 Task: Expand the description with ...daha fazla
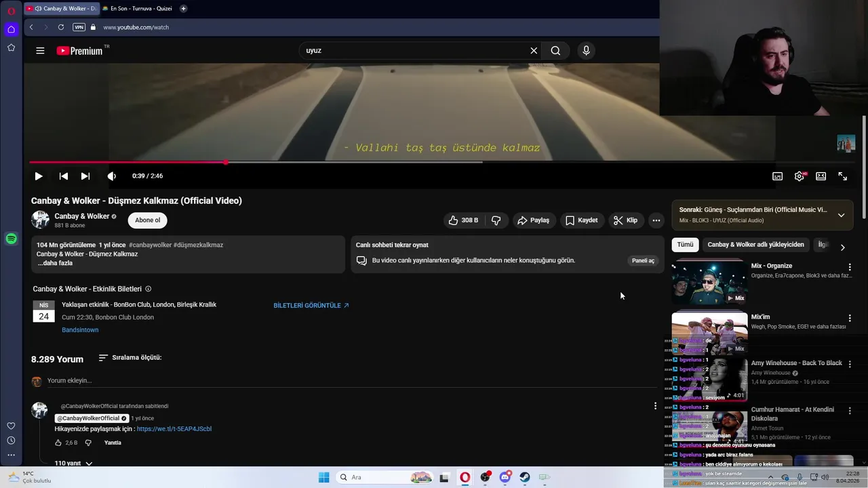coord(55,263)
